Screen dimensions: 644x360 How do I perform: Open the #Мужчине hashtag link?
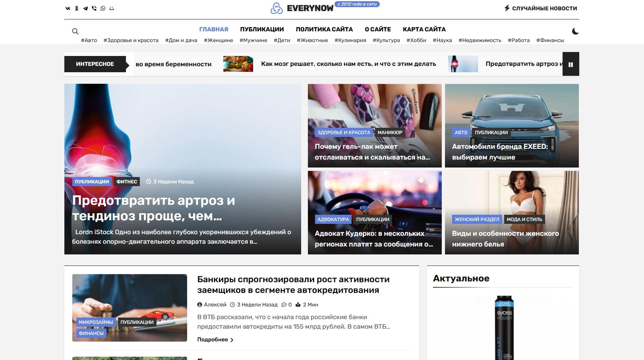[x=253, y=40]
